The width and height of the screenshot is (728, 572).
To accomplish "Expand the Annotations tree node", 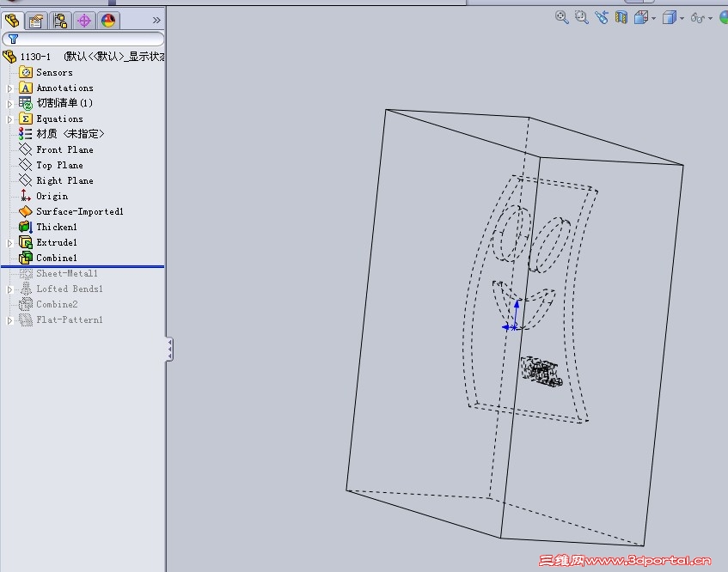I will (x=9, y=88).
